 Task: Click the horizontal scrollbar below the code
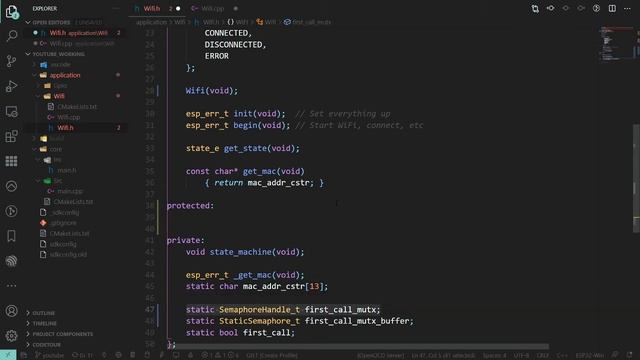(362, 347)
